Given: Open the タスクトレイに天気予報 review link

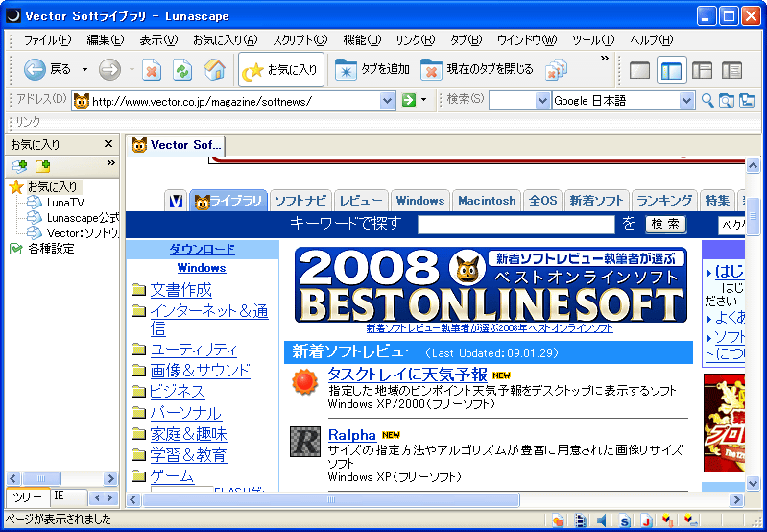Looking at the screenshot, I should (407, 375).
